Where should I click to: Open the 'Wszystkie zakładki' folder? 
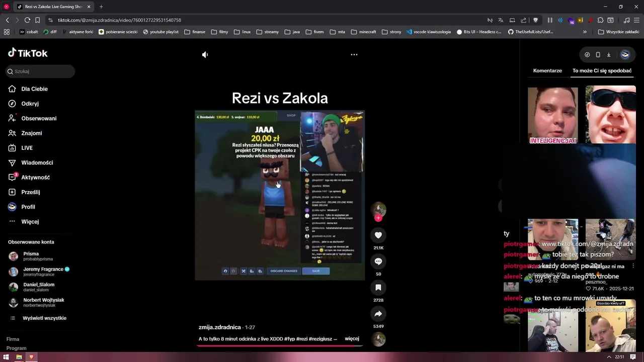pos(618,32)
